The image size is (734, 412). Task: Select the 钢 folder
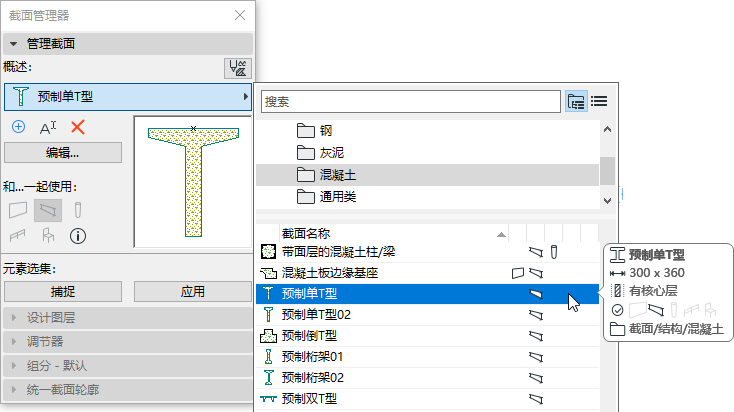point(427,131)
